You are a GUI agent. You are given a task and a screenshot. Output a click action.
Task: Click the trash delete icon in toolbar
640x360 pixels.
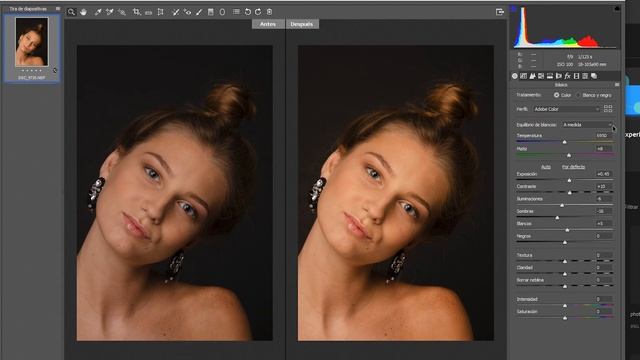[269, 12]
